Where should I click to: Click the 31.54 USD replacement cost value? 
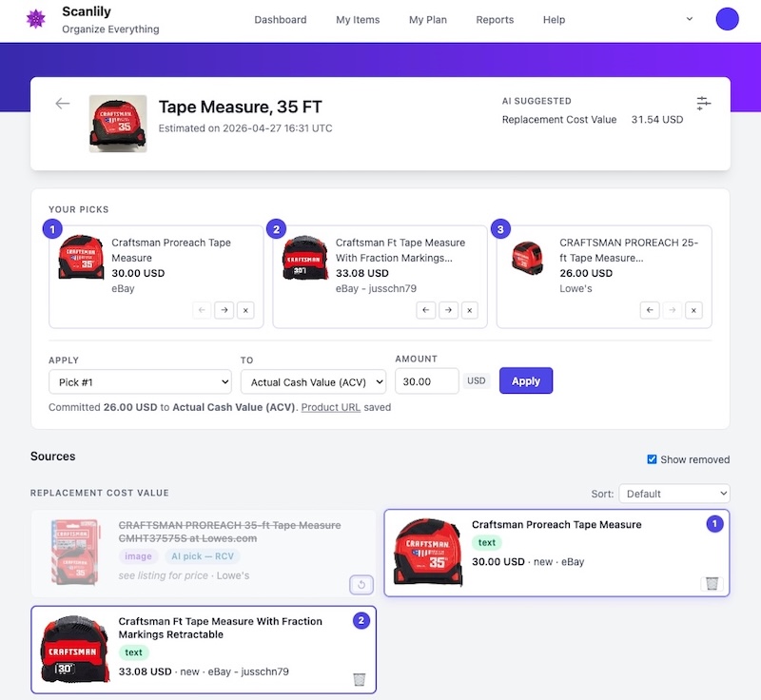(657, 120)
